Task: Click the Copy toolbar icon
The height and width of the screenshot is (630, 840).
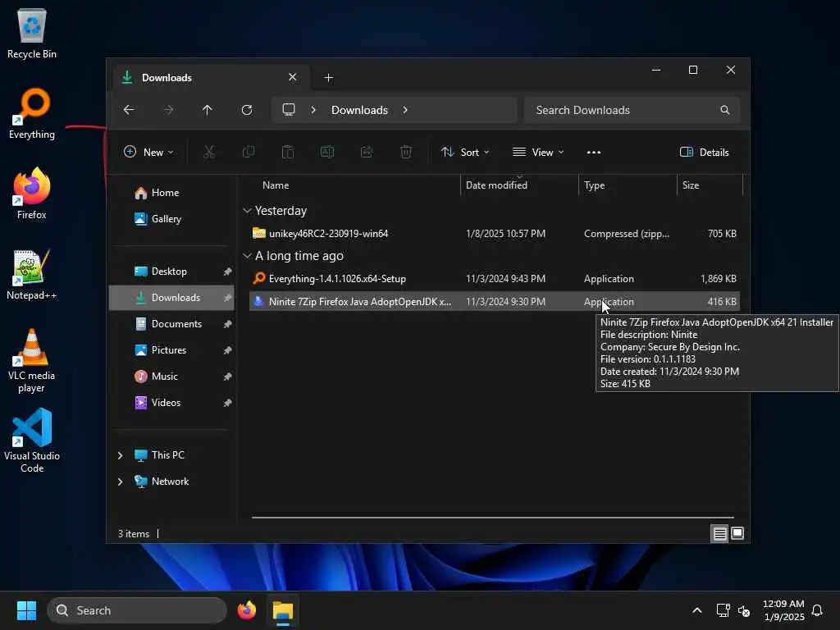Action: (249, 152)
